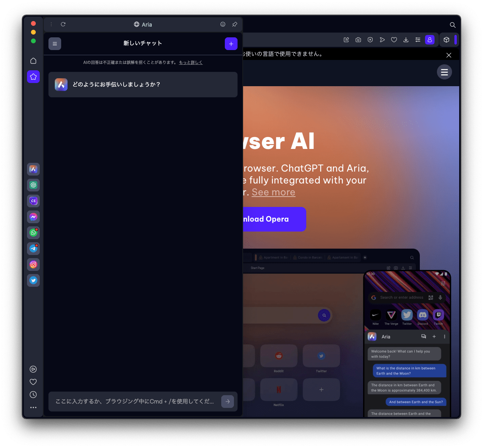Focus the Aria chat input field
The image size is (483, 448).
(x=135, y=402)
